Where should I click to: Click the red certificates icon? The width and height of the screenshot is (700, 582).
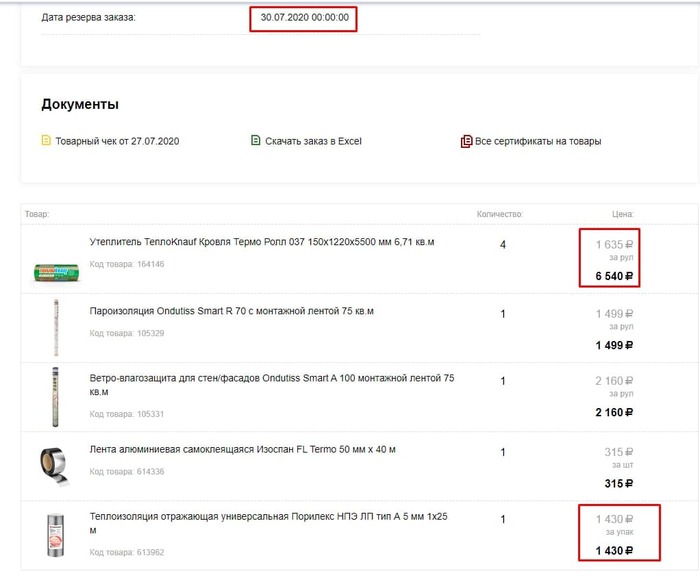pyautogui.click(x=466, y=142)
